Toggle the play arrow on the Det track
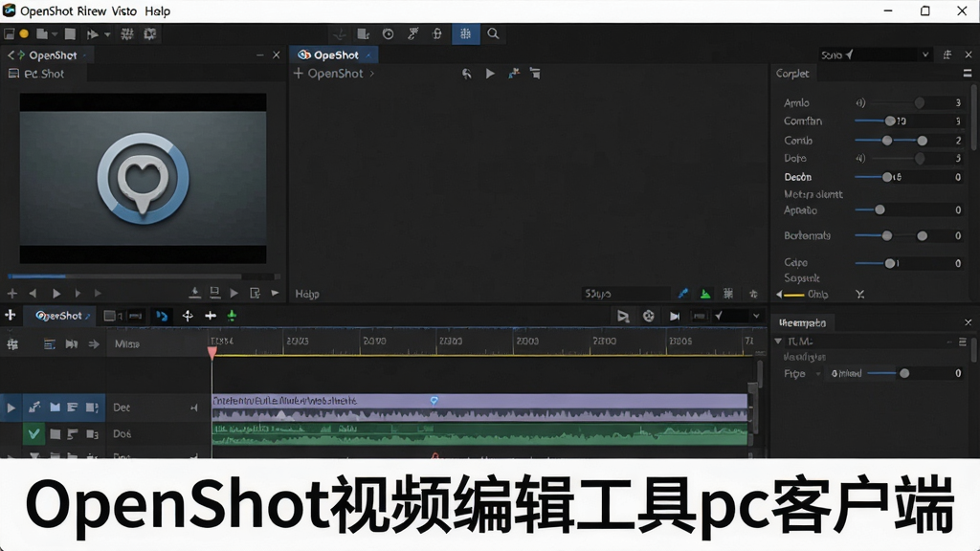 coord(11,408)
